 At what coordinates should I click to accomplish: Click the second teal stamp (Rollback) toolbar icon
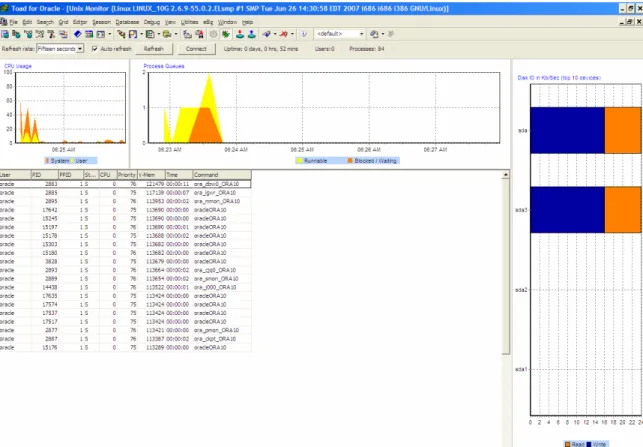coord(252,34)
